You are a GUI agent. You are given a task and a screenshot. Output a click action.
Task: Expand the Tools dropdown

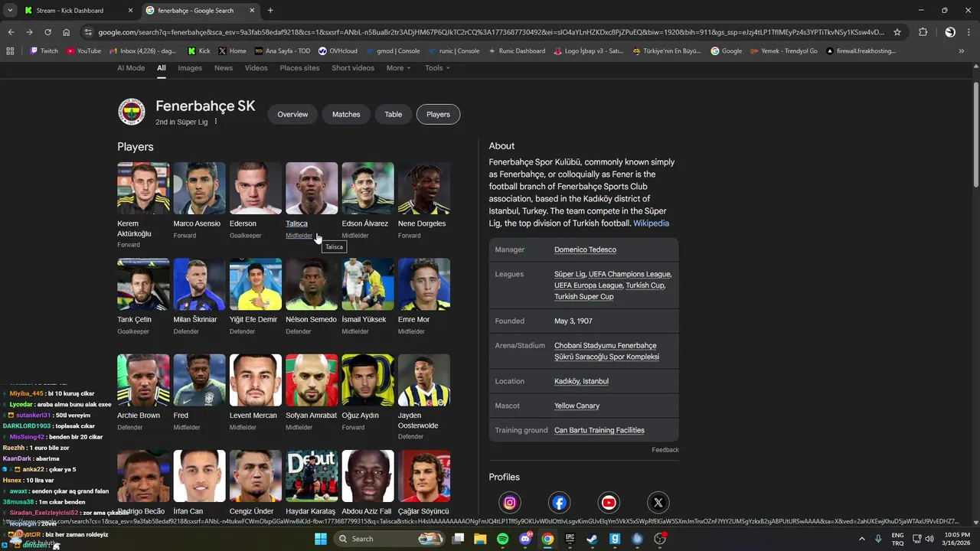coord(437,68)
